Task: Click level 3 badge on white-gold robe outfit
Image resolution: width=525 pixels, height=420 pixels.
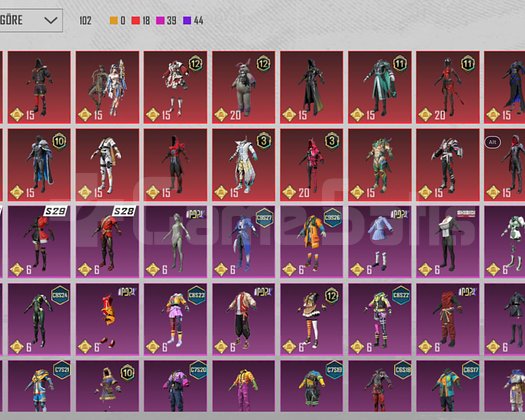Action: (264, 141)
